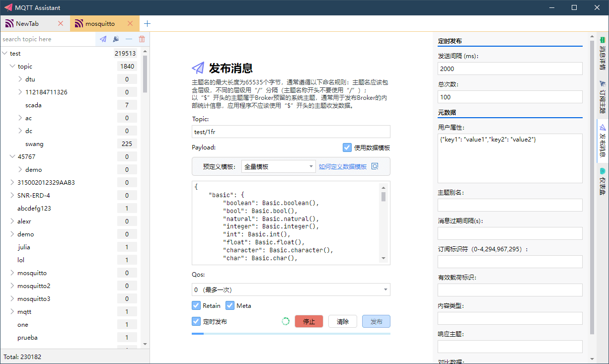Image resolution: width=609 pixels, height=364 pixels.
Task: Click the paper plane publish icon in topic toolbar
Action: 103,39
